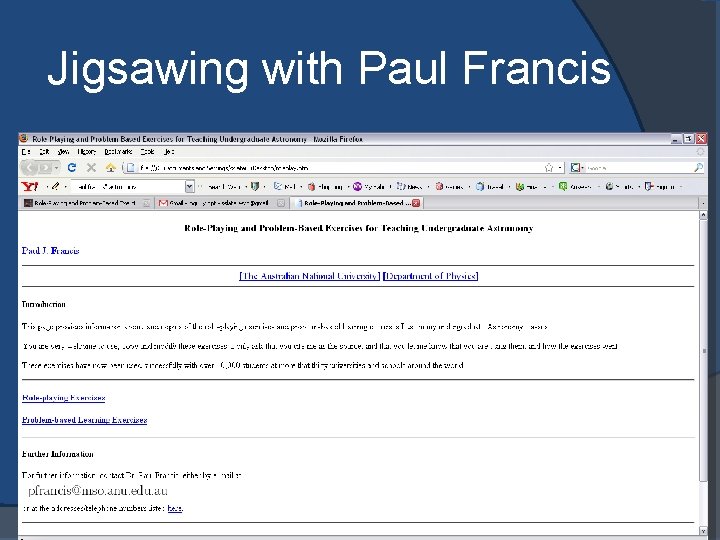The width and height of the screenshot is (720, 540).
Task: Open the Tools menu
Action: 147,152
